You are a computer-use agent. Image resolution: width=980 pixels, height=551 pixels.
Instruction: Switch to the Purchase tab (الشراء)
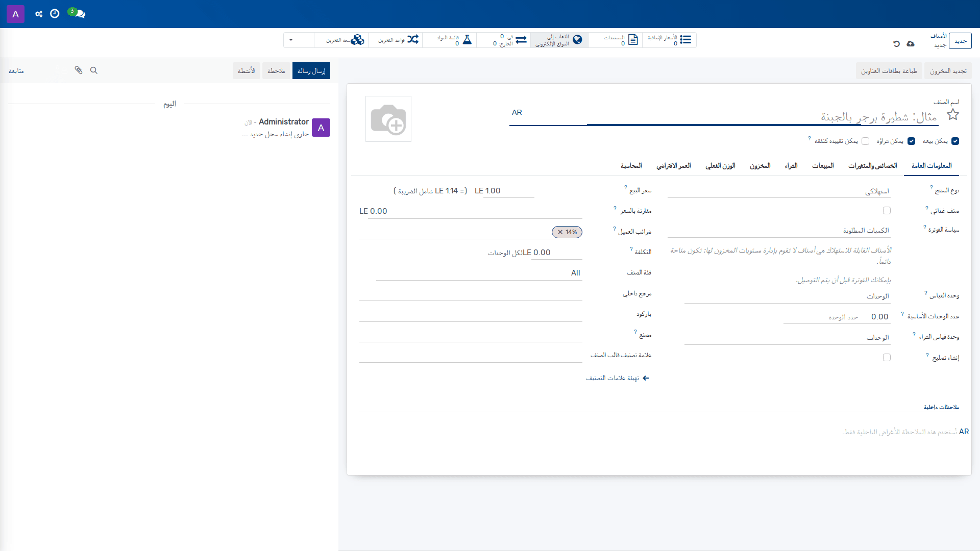click(791, 166)
